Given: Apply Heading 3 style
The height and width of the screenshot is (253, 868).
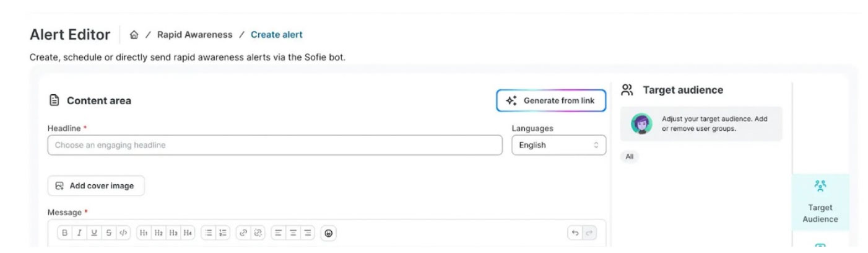Looking at the screenshot, I should tap(173, 233).
